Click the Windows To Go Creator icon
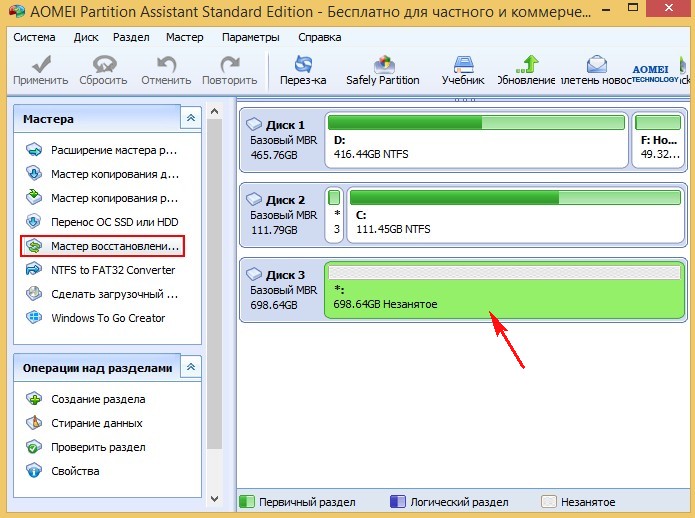The width and height of the screenshot is (695, 518). click(34, 318)
